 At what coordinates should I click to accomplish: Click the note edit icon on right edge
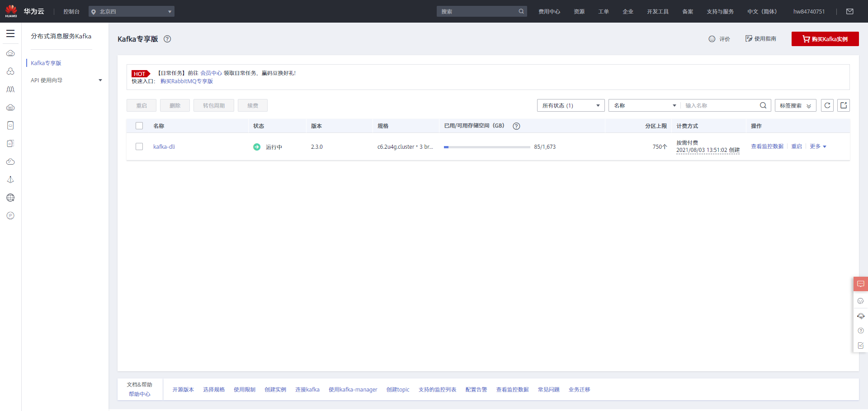click(861, 345)
